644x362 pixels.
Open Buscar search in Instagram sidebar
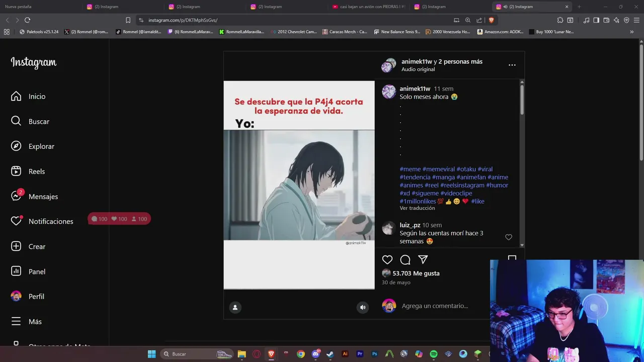tap(30, 121)
